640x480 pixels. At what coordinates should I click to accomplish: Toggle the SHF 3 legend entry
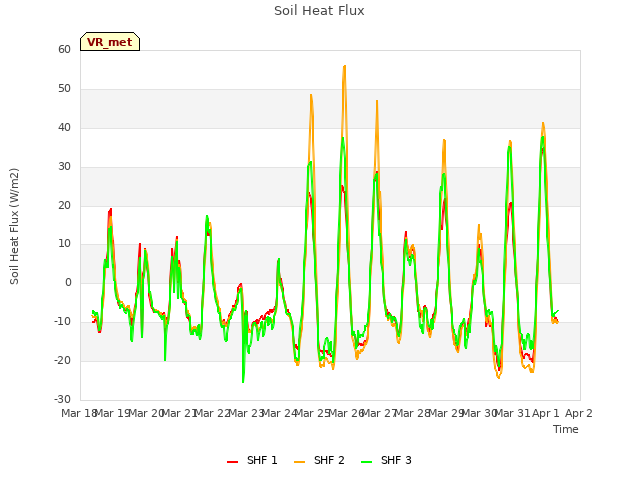[386, 460]
